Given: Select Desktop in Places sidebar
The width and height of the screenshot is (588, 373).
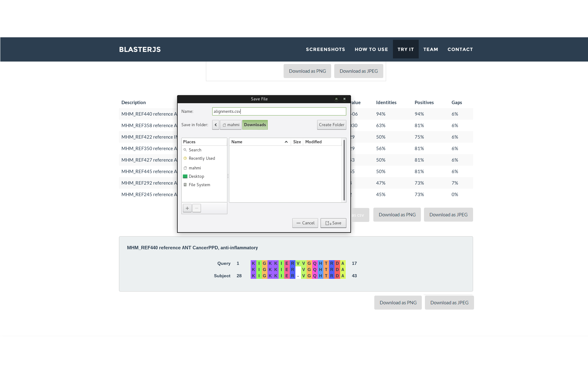Looking at the screenshot, I should click(196, 177).
